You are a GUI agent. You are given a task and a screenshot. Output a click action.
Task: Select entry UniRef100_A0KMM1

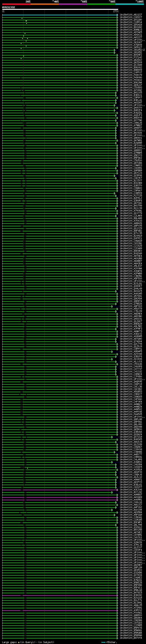(x=131, y=500)
